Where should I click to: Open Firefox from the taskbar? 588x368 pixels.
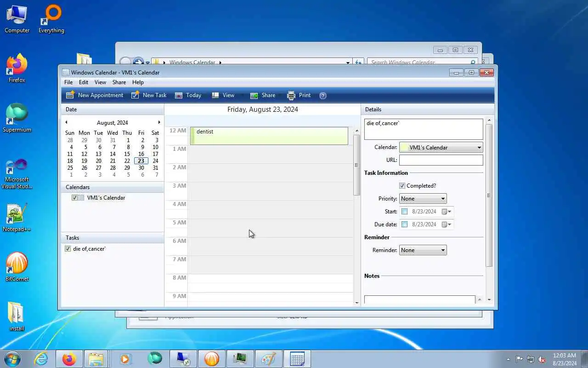[69, 359]
